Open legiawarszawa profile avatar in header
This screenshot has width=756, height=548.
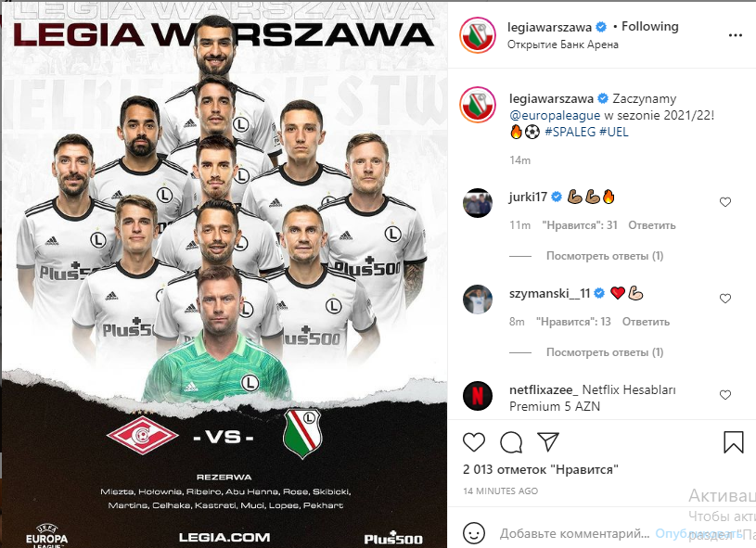tap(478, 35)
